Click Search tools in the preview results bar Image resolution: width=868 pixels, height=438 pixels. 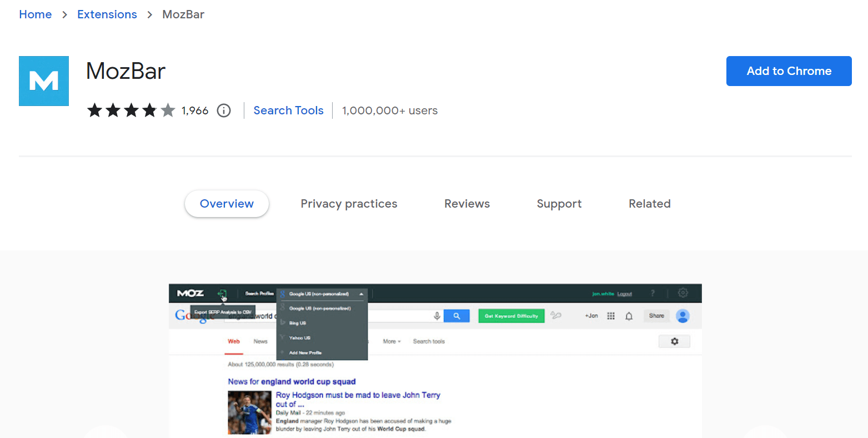429,341
